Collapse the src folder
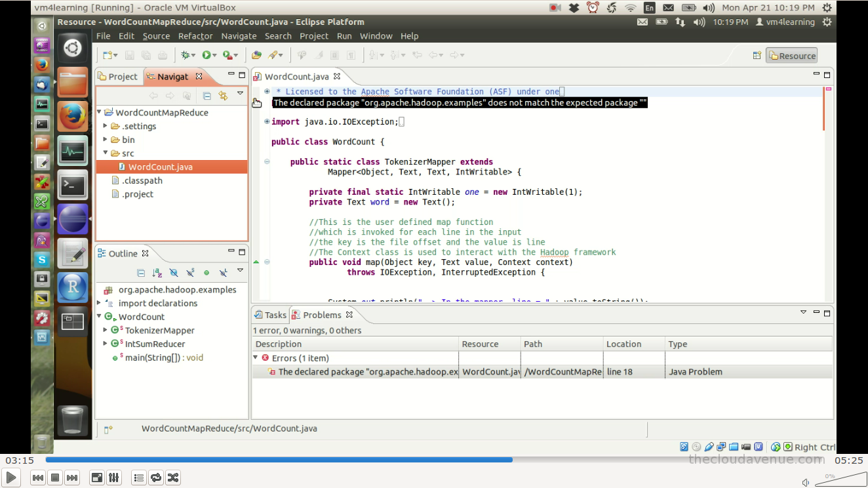Image resolution: width=868 pixels, height=488 pixels. 105,153
